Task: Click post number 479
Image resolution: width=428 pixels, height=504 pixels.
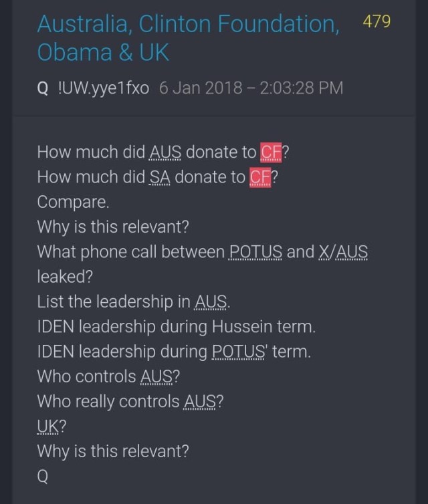Action: pyautogui.click(x=377, y=21)
